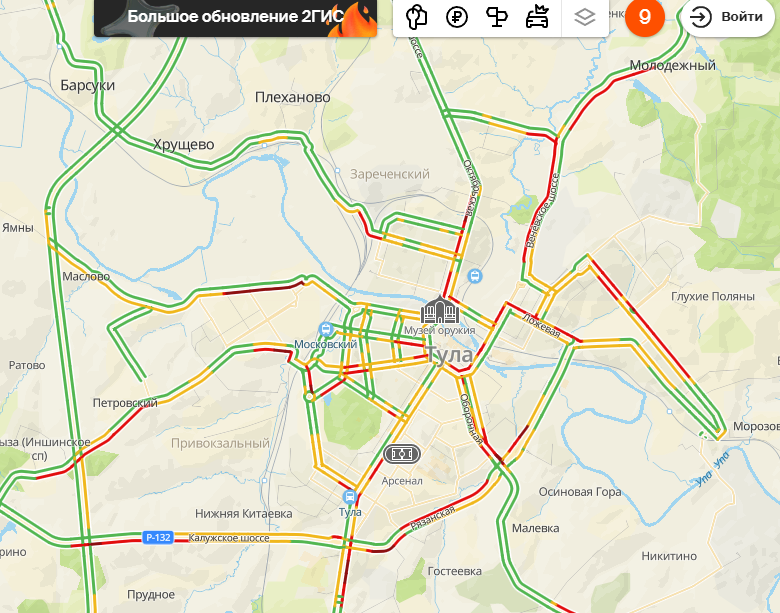Click the Молодежный settlement label
The image size is (780, 613).
673,65
